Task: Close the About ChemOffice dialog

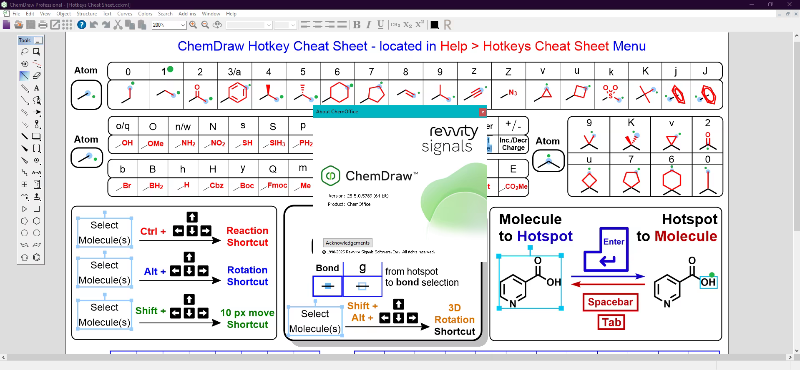Action: (483, 111)
